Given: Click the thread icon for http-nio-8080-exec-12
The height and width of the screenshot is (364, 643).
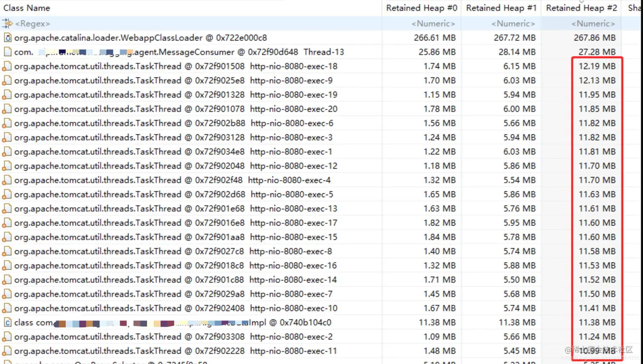Looking at the screenshot, I should pyautogui.click(x=7, y=166).
